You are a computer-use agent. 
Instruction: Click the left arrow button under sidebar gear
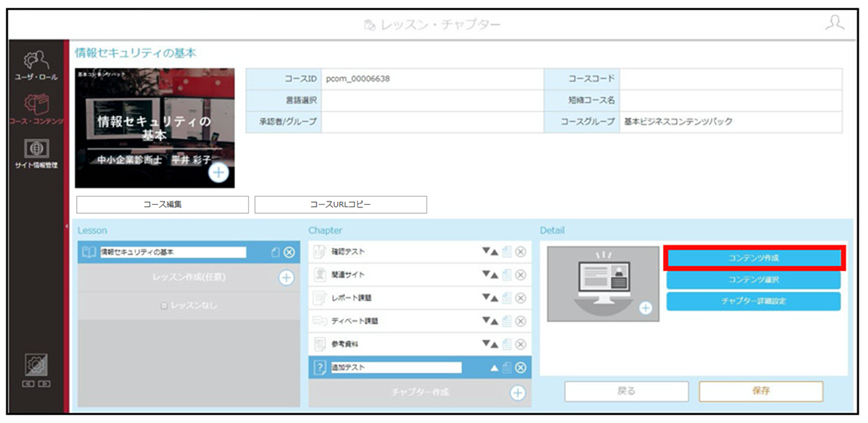[30, 384]
